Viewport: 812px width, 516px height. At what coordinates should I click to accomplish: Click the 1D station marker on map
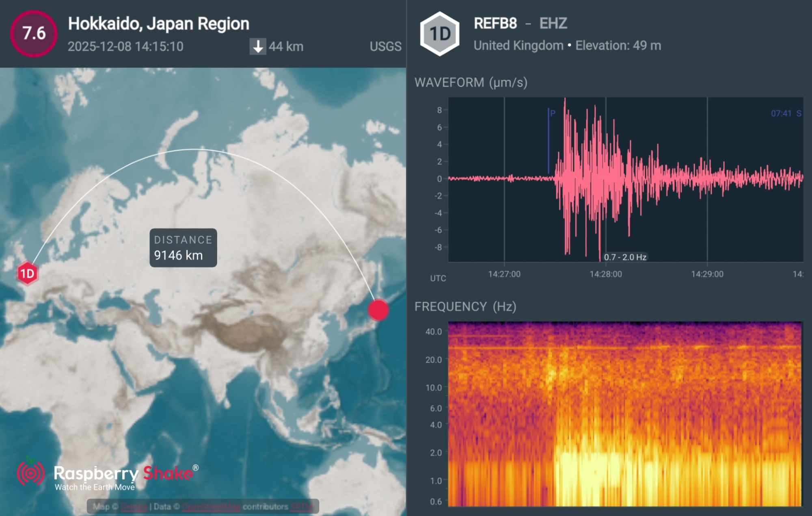[27, 273]
